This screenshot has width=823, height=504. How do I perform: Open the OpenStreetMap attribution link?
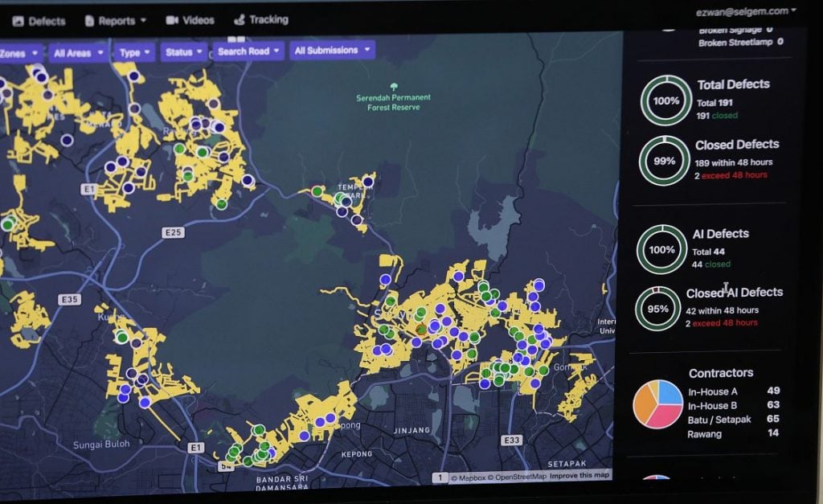[520, 477]
